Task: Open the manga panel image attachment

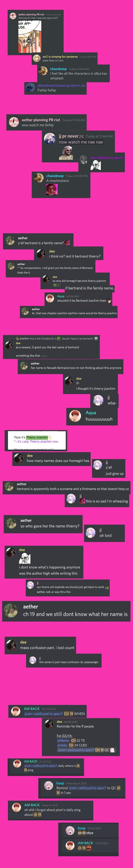Action: (x=30, y=36)
